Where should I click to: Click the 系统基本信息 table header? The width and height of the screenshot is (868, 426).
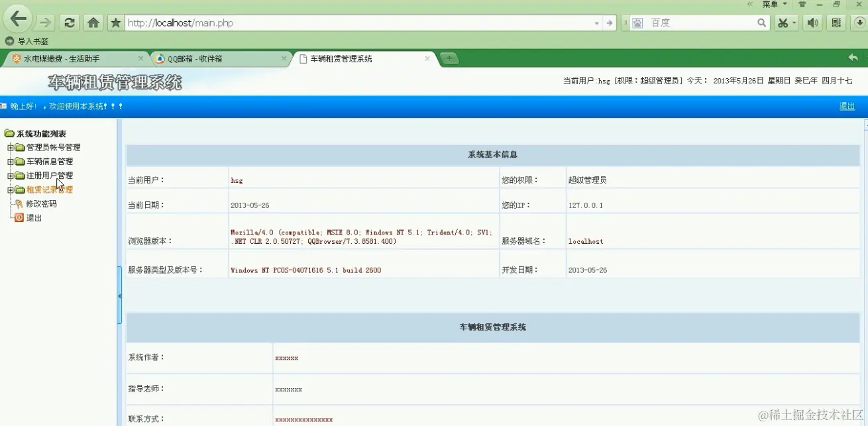point(493,154)
